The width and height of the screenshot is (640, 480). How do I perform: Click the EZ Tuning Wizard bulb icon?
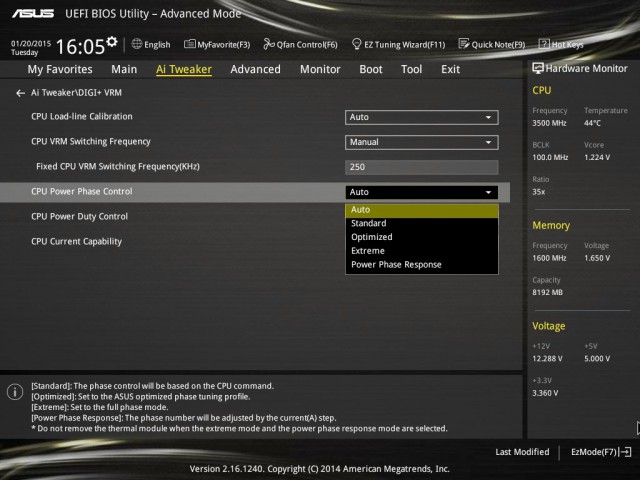click(x=356, y=44)
